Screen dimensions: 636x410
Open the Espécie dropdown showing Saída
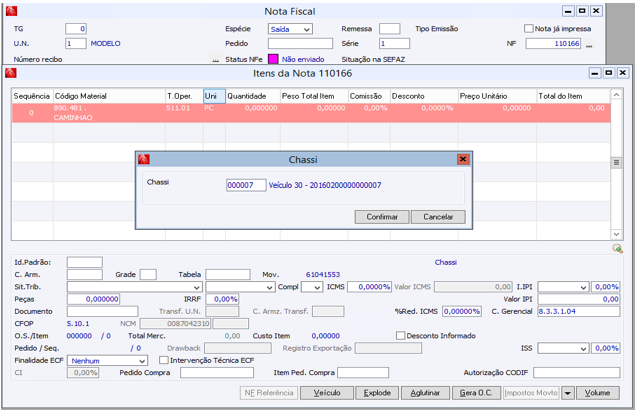coord(290,29)
